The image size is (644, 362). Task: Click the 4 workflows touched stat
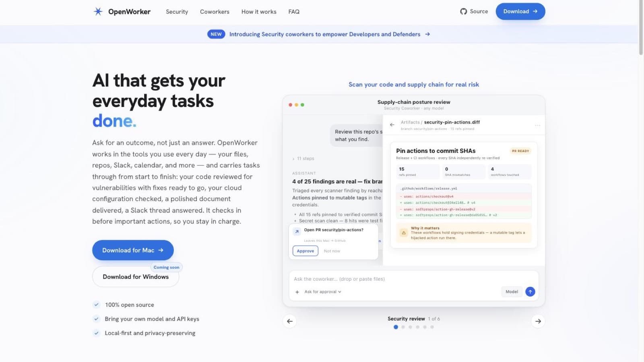tap(510, 172)
